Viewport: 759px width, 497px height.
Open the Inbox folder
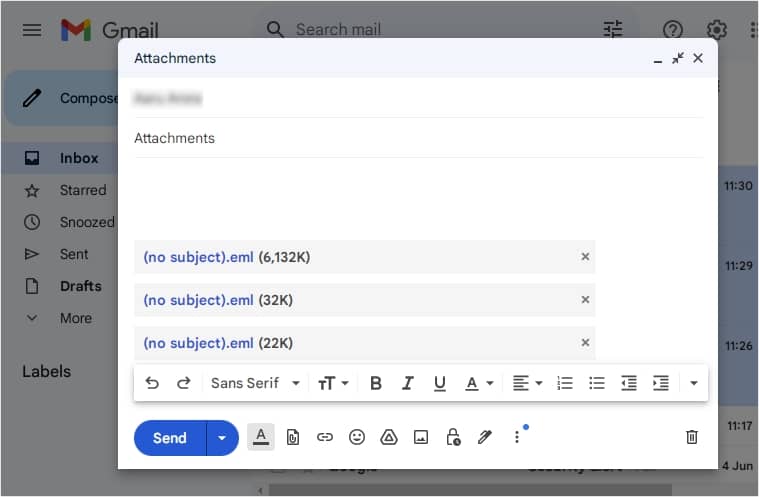(61, 158)
